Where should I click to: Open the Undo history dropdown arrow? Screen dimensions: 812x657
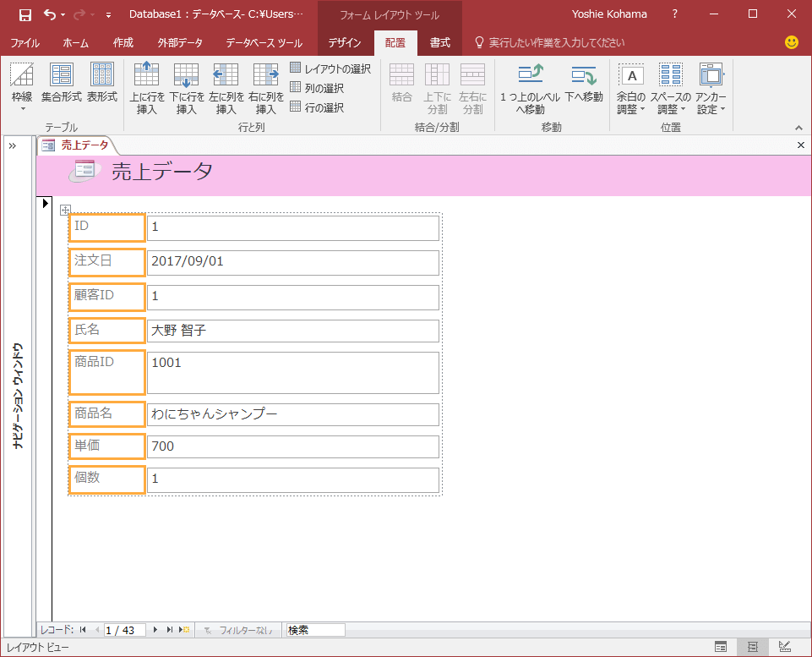pyautogui.click(x=63, y=15)
